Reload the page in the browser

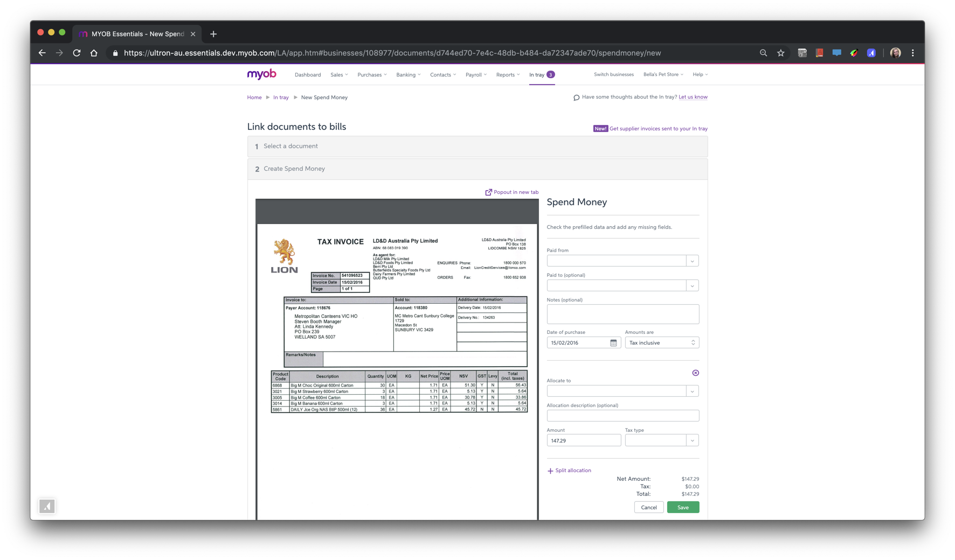pyautogui.click(x=77, y=53)
